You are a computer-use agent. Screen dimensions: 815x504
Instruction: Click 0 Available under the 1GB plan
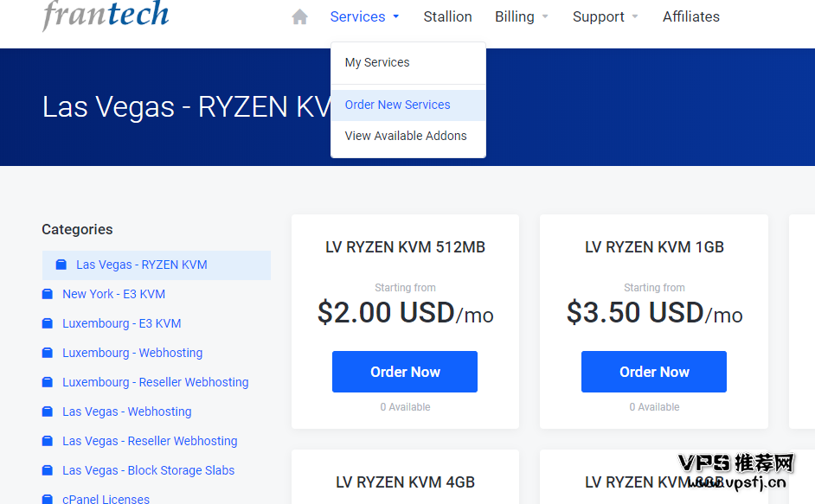click(x=654, y=407)
